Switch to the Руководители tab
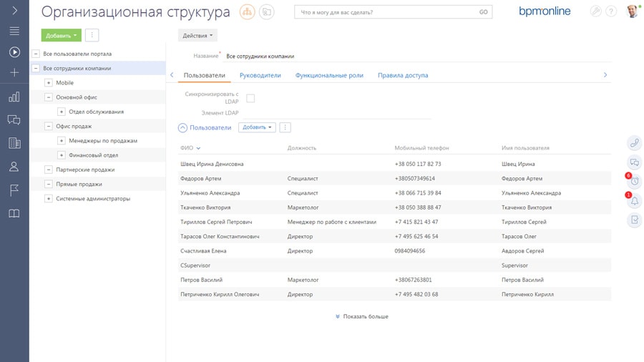 point(260,75)
